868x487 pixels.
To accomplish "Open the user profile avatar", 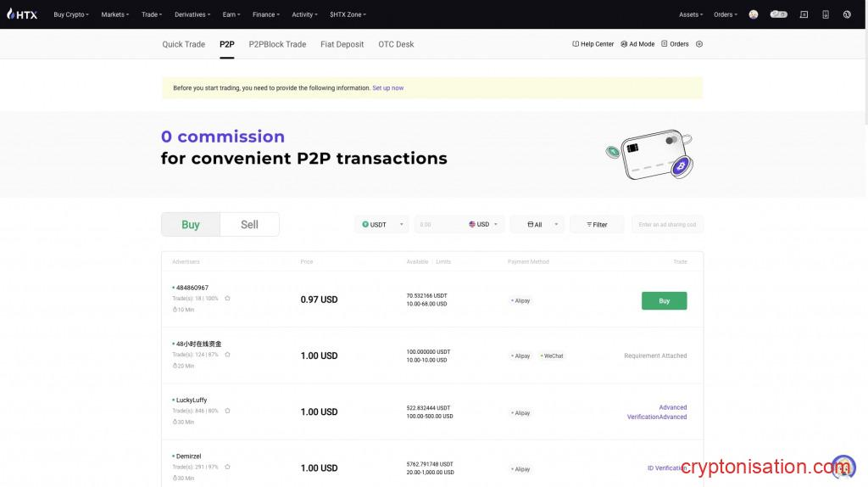I will pyautogui.click(x=754, y=14).
